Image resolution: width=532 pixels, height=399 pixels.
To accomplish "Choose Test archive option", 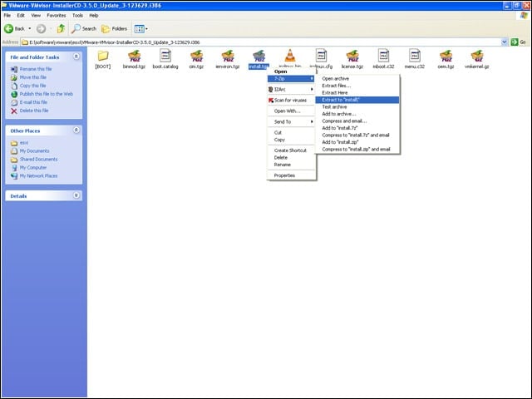I will click(357, 107).
